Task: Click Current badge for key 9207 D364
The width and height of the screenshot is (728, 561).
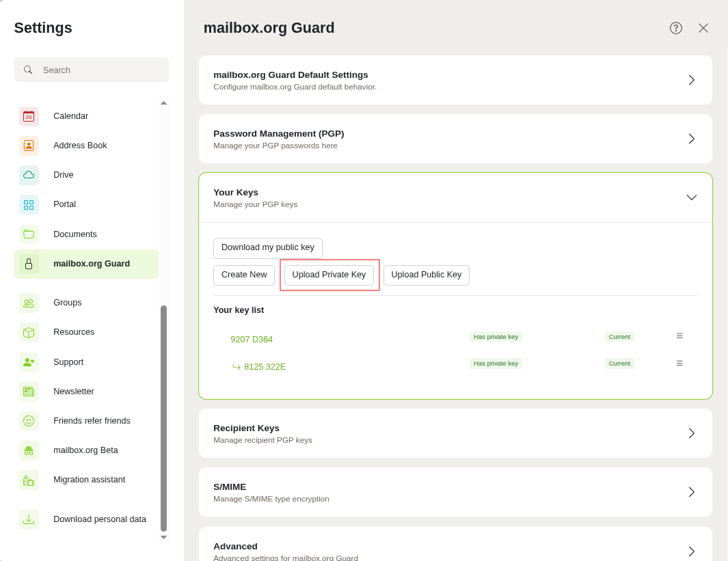Action: coord(619,337)
